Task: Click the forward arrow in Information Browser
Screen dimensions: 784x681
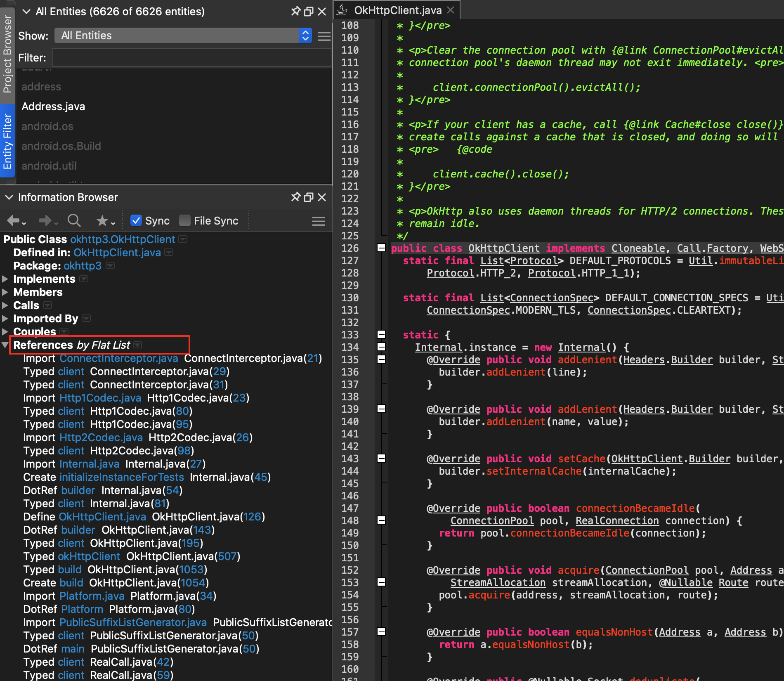Action: click(45, 221)
